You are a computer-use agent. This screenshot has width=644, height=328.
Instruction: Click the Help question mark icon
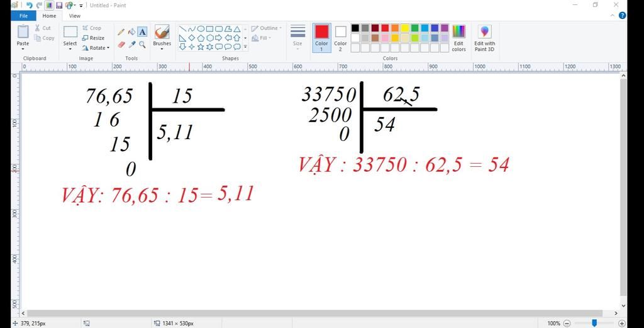(x=622, y=16)
